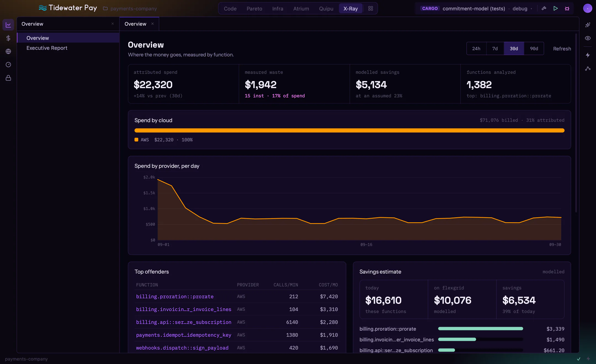596x364 pixels.
Task: Close the left Overview panel
Action: [x=113, y=24]
